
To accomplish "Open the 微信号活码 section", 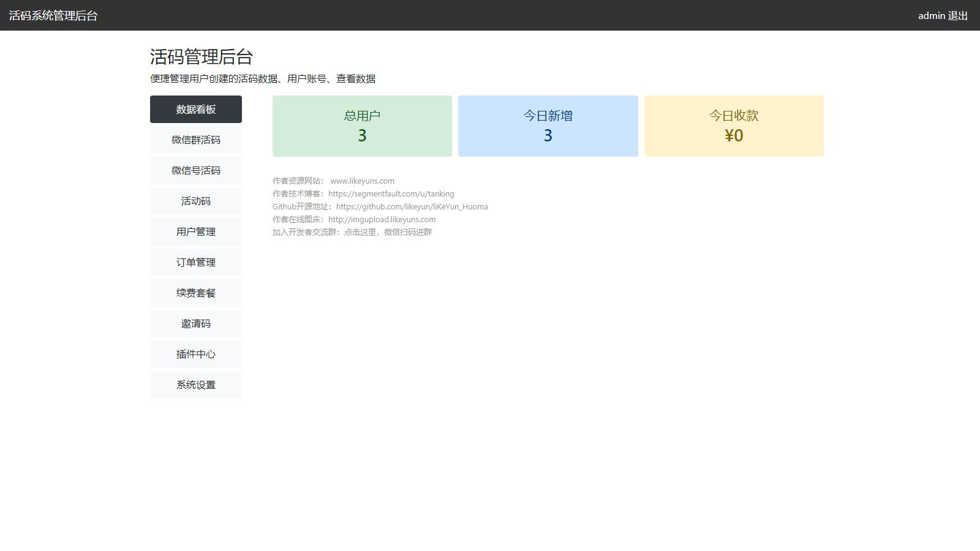I will coord(196,170).
